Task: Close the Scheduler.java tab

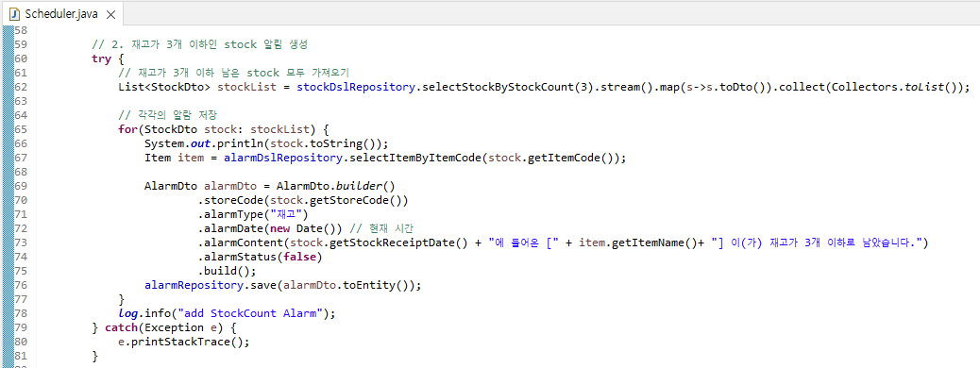Action: (111, 14)
